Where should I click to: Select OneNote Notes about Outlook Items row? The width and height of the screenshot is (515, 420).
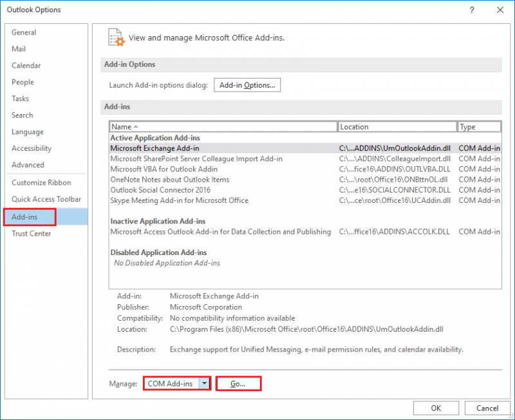coord(305,180)
